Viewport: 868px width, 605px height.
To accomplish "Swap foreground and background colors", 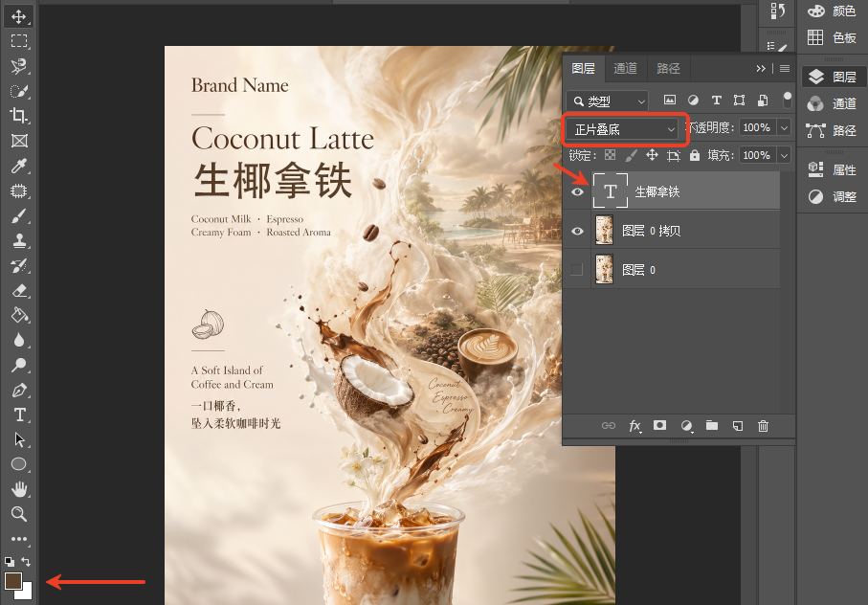I will pyautogui.click(x=26, y=561).
